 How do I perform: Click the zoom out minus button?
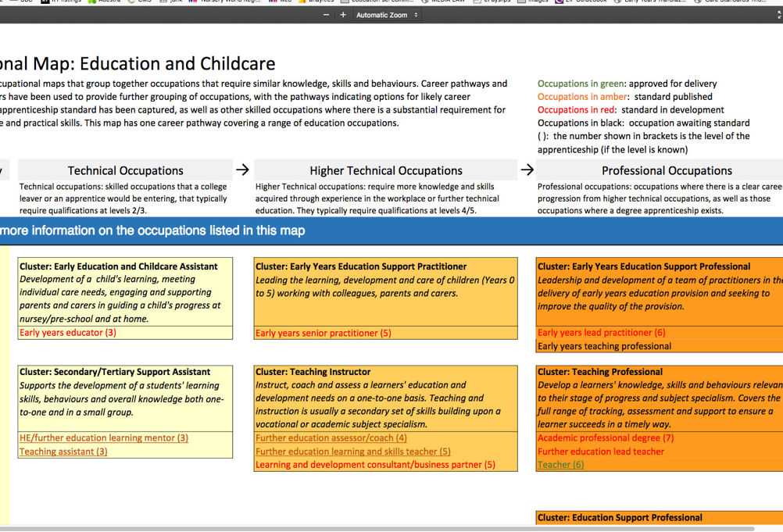(326, 15)
